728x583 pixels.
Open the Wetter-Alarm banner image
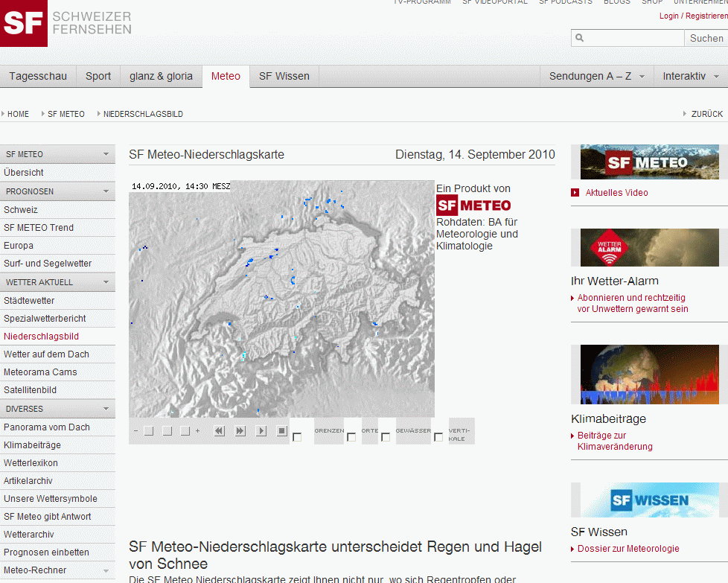[649, 247]
